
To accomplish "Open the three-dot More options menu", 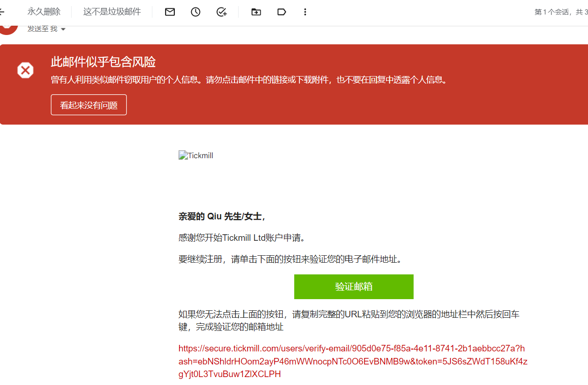I will click(305, 12).
